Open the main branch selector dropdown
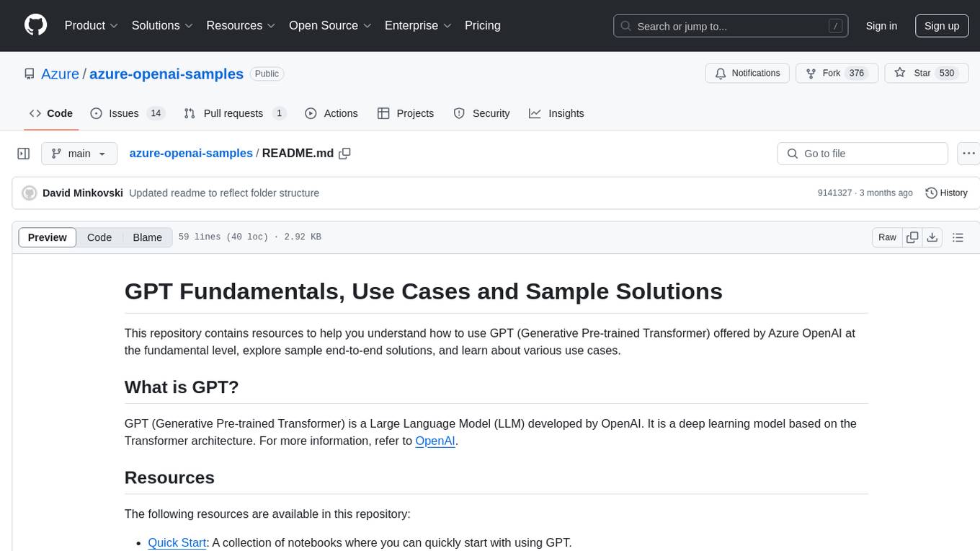This screenshot has height=551, width=980. tap(79, 154)
